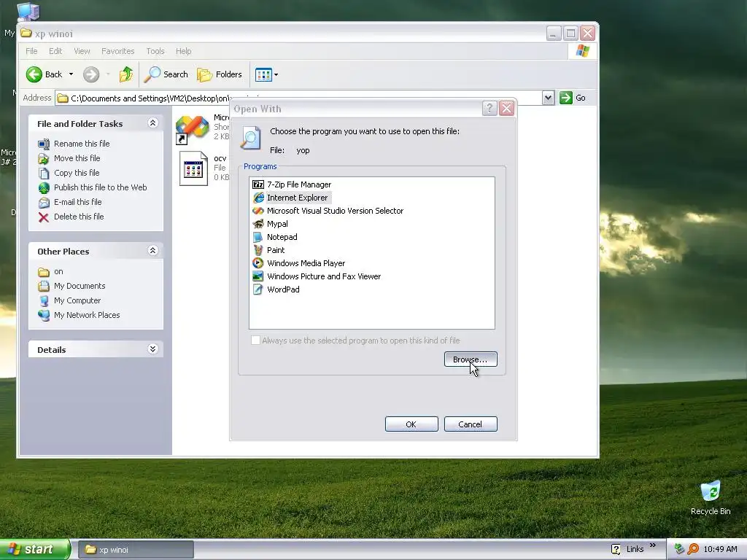The width and height of the screenshot is (747, 560).
Task: Open Recycle Bin on desktop
Action: point(711,498)
